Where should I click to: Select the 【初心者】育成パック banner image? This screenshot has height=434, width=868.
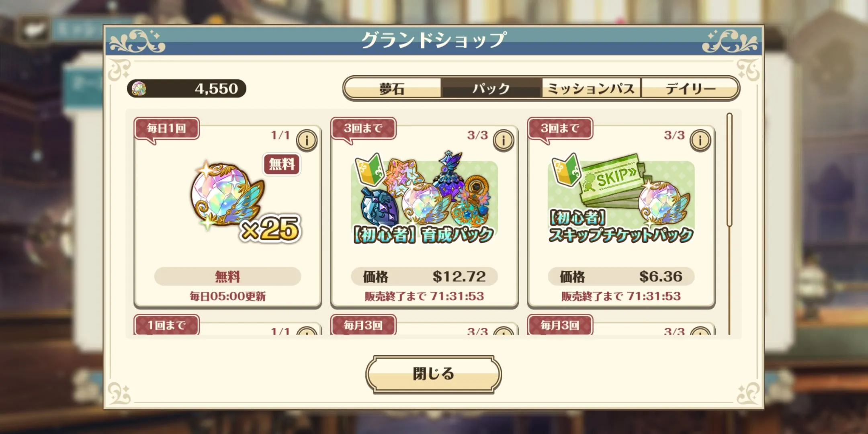424,199
